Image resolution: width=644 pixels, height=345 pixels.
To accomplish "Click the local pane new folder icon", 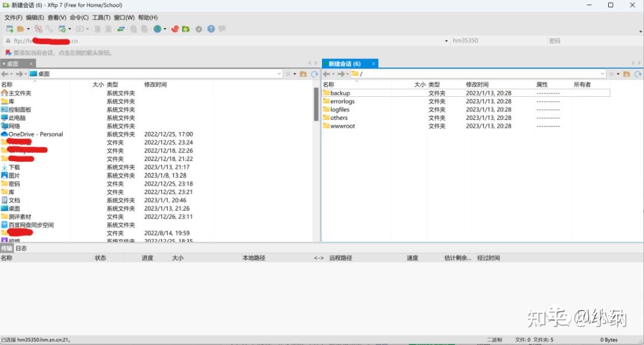I will [303, 74].
